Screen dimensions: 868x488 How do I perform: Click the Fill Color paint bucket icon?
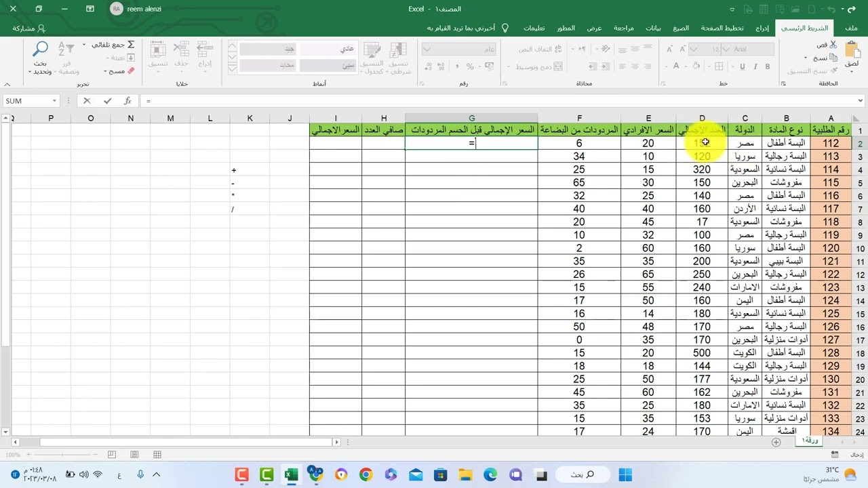[x=696, y=66]
